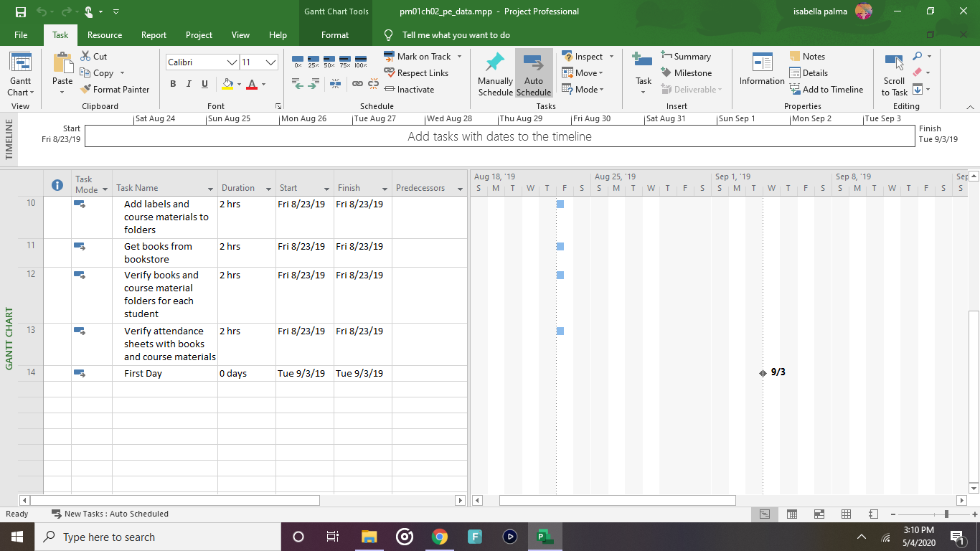Screen dimensions: 980x551
Task: Open the font size dropdown
Action: [x=270, y=62]
